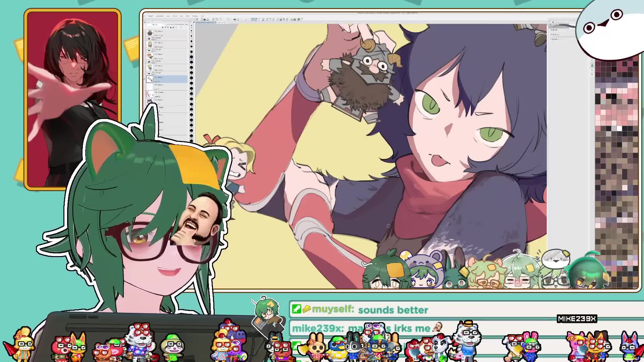644x362 pixels.
Task: Click the highlighted selected layer in the layer list
Action: pyautogui.click(x=167, y=79)
